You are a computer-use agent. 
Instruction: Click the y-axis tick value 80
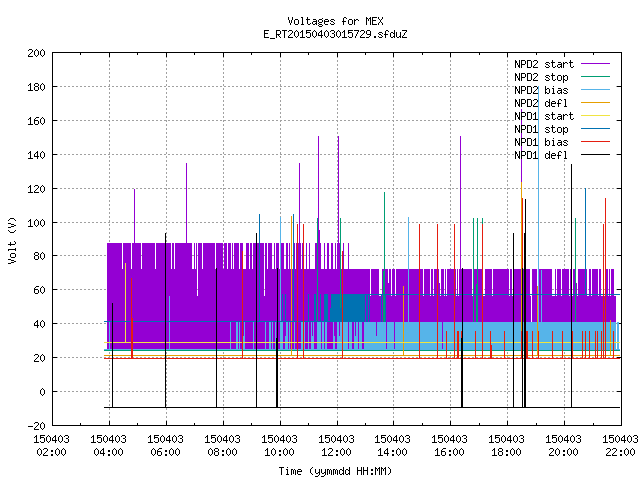coord(39,256)
